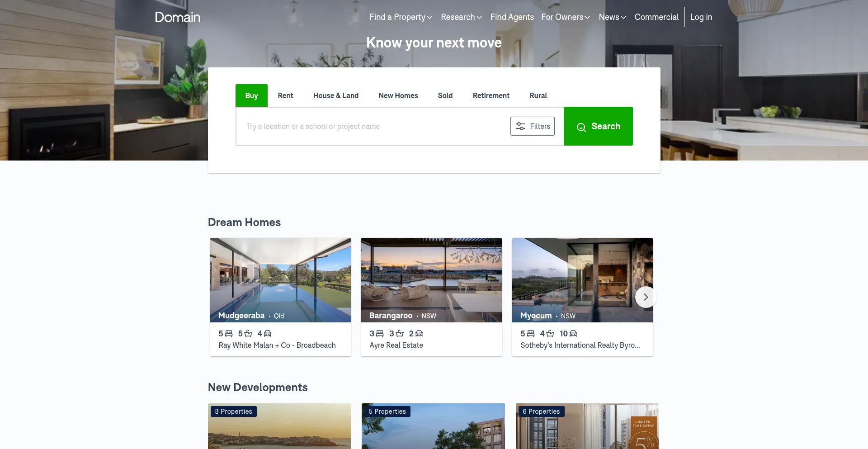Switch to the Rent tab
The width and height of the screenshot is (868, 449).
(x=285, y=96)
